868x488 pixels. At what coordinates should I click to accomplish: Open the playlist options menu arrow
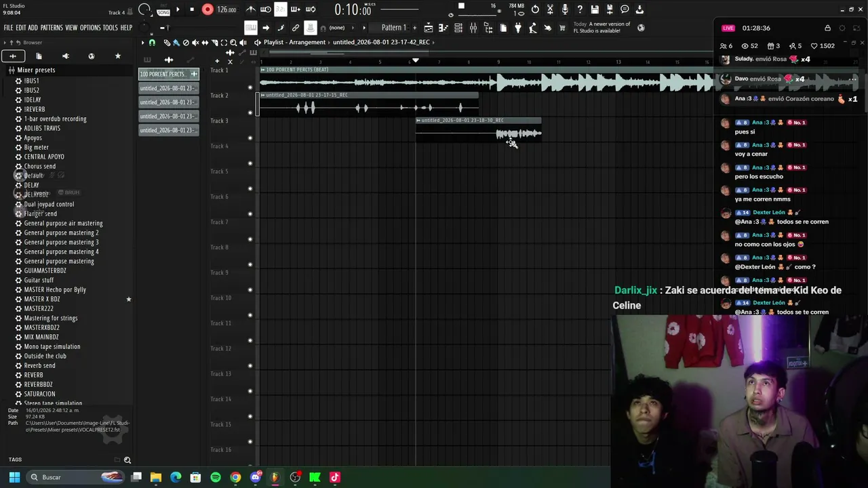(143, 43)
